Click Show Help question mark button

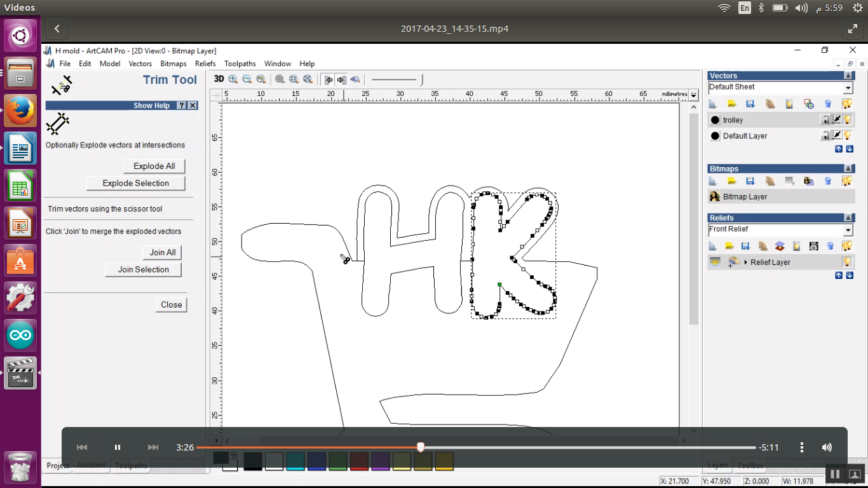pyautogui.click(x=182, y=105)
